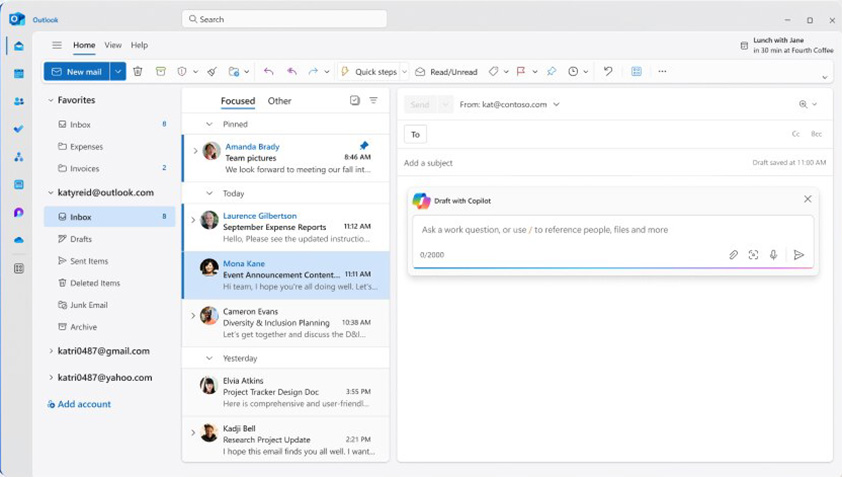Attach a file with paperclip in Copilot box
Image resolution: width=842 pixels, height=477 pixels.
734,255
